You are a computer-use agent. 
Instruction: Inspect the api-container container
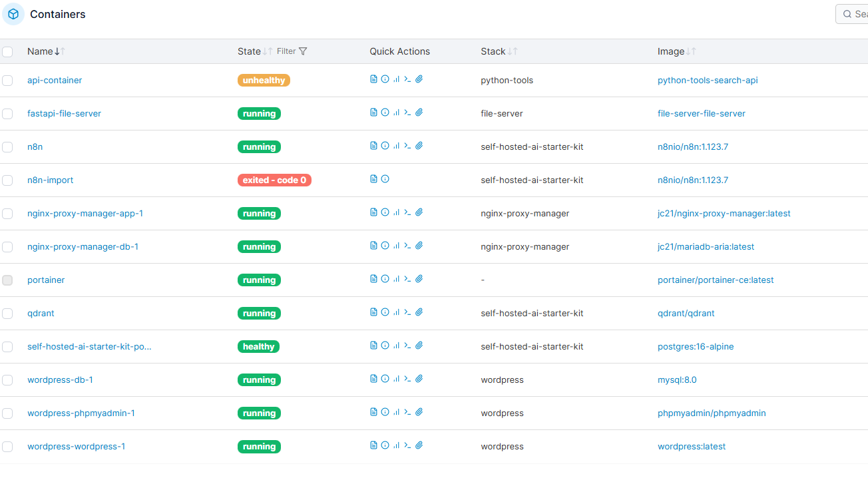(385, 79)
